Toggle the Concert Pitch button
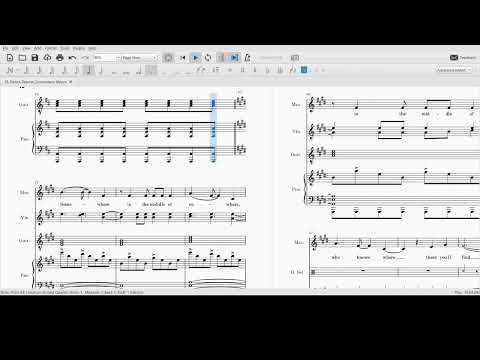 [x=271, y=58]
